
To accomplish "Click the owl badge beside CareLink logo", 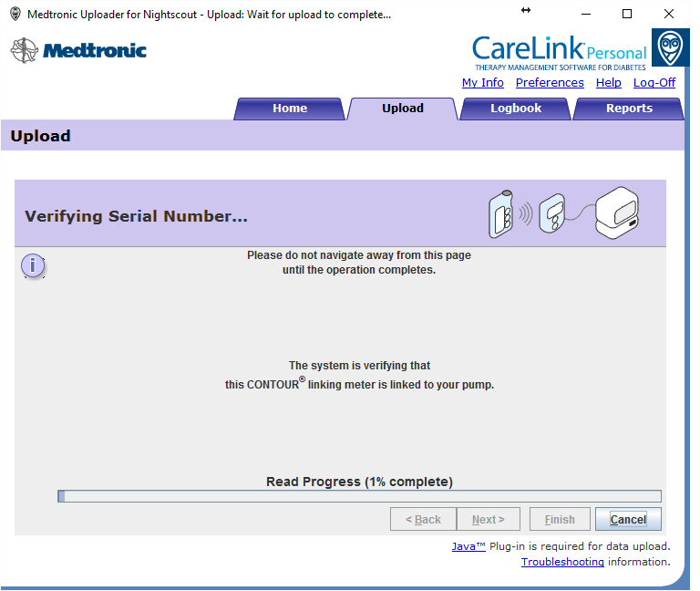I will point(670,47).
